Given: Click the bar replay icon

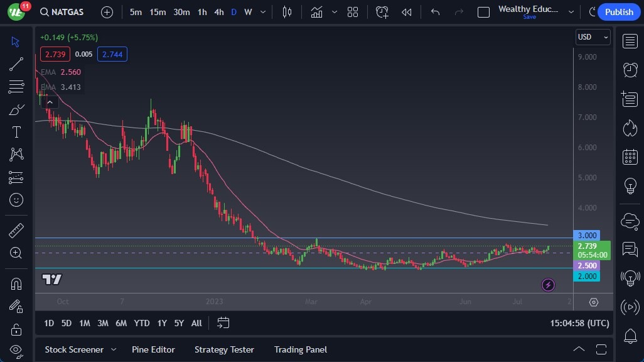Looking at the screenshot, I should pos(407,12).
